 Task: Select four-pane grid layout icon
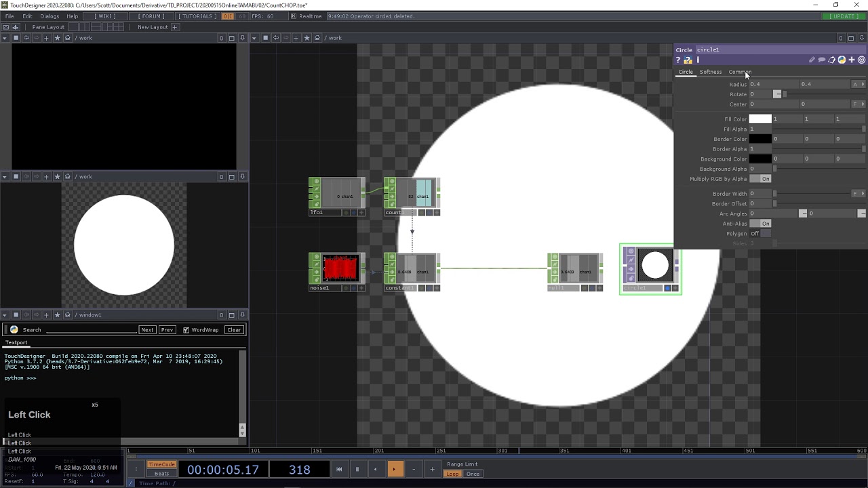tap(119, 27)
